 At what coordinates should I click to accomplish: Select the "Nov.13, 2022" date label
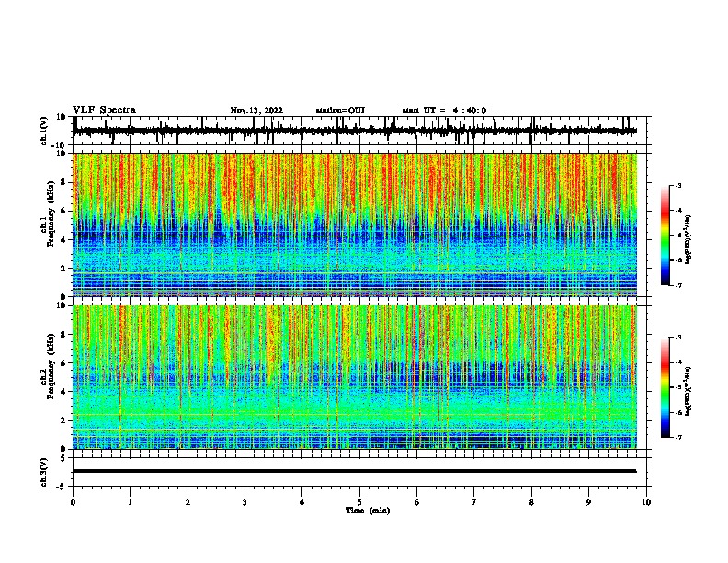click(x=256, y=110)
